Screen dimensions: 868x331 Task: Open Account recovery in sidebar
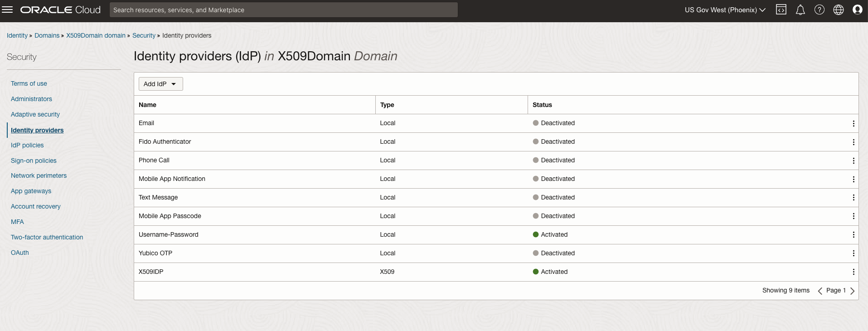click(35, 206)
